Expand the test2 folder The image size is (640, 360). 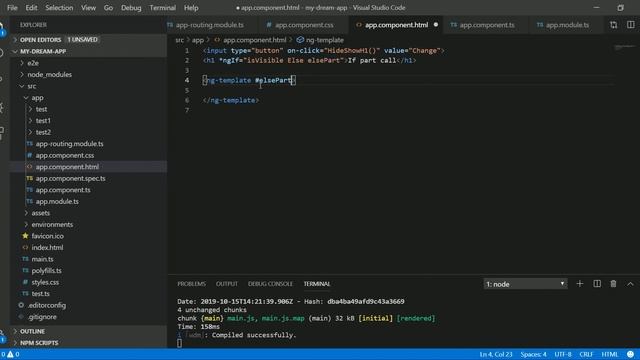88,132
